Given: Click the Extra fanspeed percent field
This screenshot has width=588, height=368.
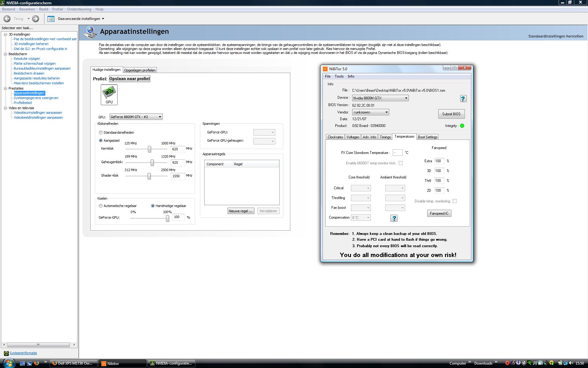Looking at the screenshot, I should (x=439, y=161).
